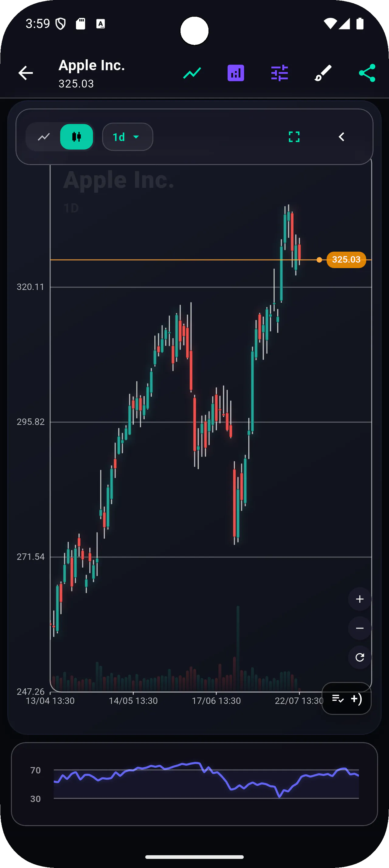Go back using the arrow icon
Viewport: 389px width, 868px height.
coord(26,73)
